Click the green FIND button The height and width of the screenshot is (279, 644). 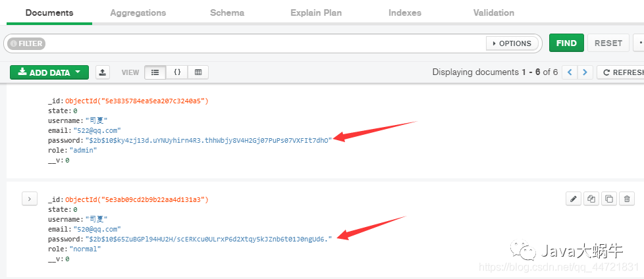[x=566, y=43]
